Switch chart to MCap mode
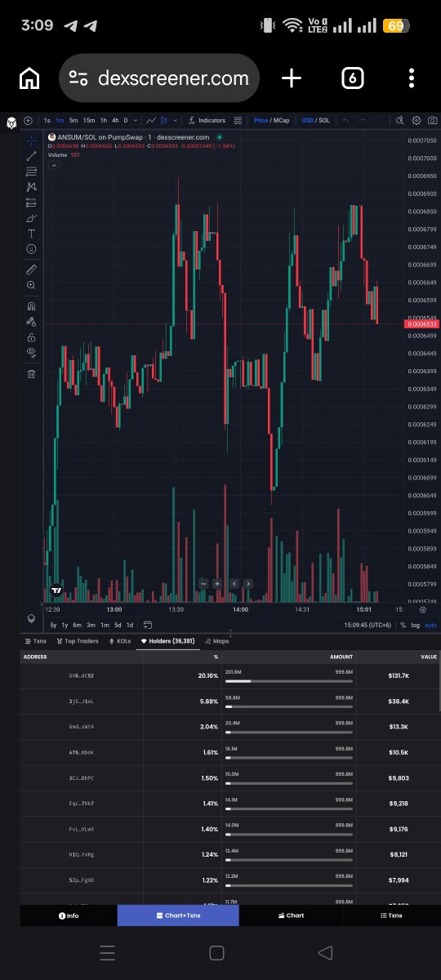Screen dimensions: 441x980 coord(283,120)
